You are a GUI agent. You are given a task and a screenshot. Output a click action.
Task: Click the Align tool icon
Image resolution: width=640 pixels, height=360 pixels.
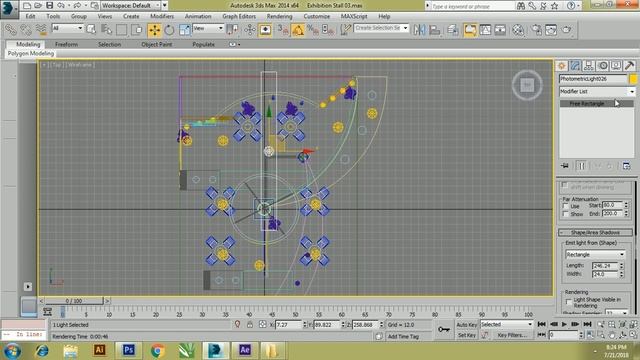point(435,30)
